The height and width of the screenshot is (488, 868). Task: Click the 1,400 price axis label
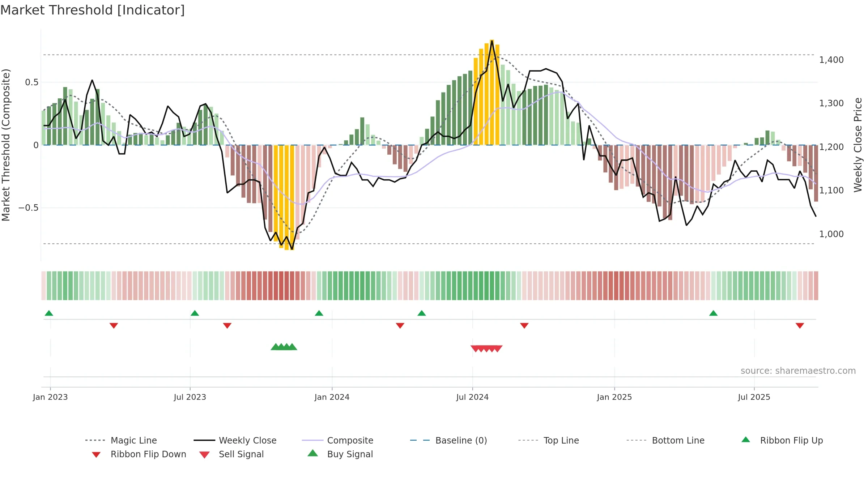[831, 60]
